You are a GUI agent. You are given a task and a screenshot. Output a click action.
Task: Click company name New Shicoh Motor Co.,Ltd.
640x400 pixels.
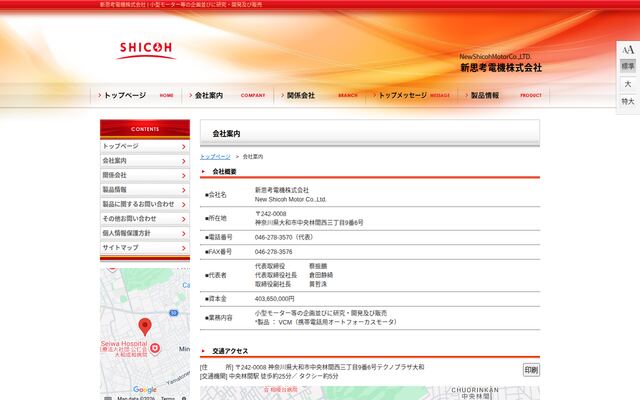tap(291, 200)
